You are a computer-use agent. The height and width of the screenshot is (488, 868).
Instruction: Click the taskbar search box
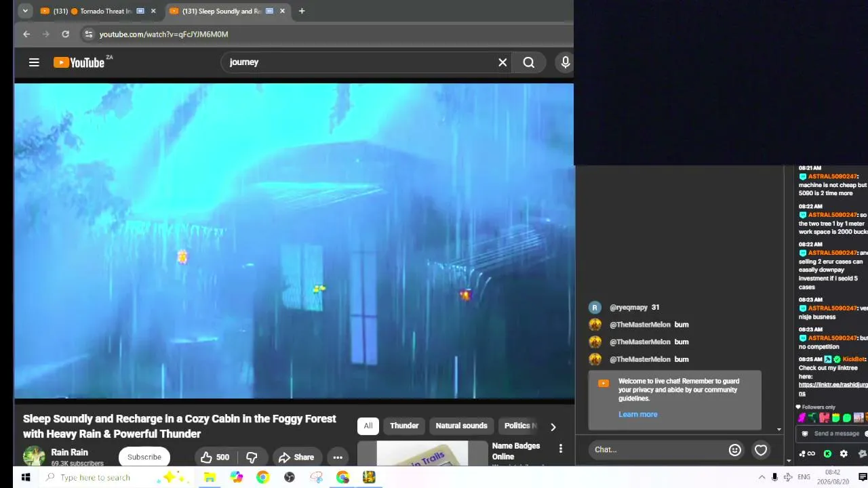[117, 477]
